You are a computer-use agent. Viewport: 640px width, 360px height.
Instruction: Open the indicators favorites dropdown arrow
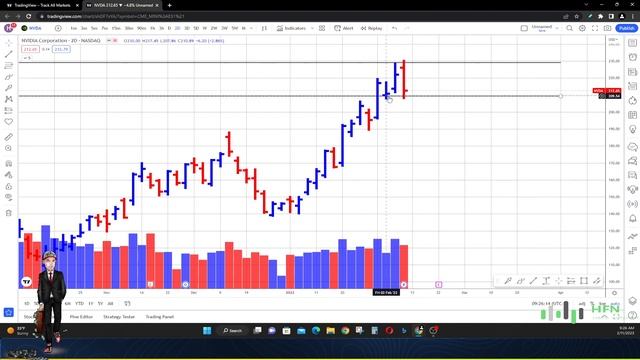pos(312,28)
